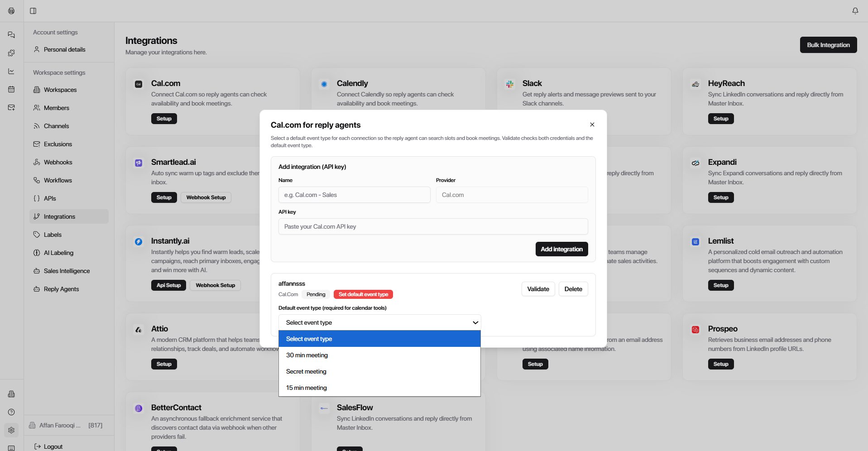Open Personal details in account settings
This screenshot has height=451, width=868.
[64, 49]
